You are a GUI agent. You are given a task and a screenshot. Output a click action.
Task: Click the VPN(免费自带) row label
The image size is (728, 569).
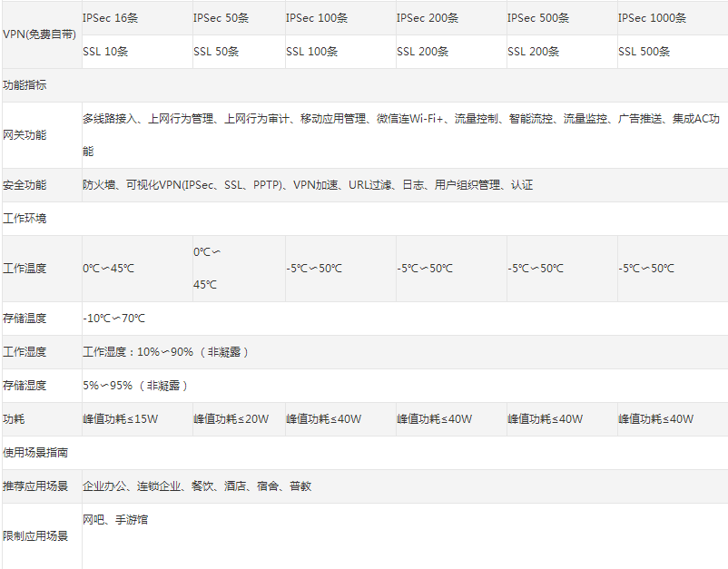39,34
